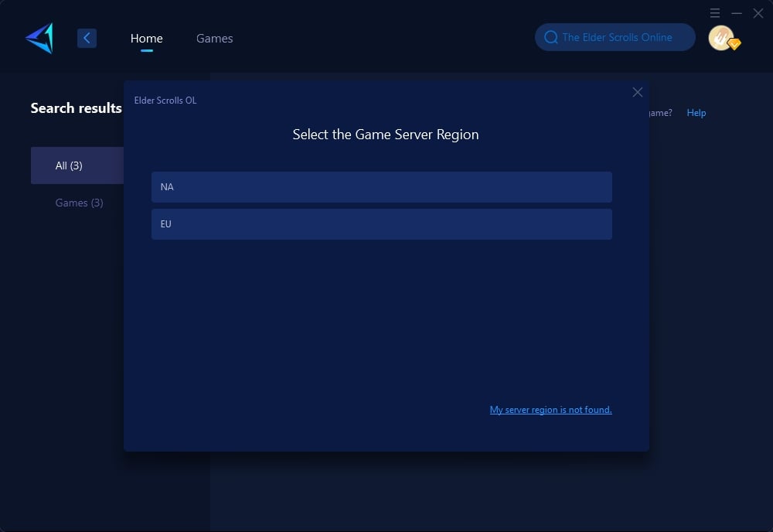Close the server region dialog
The image size is (773, 532).
click(638, 92)
